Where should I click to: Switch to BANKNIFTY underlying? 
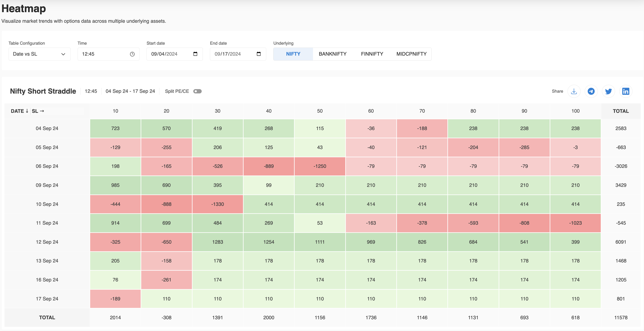click(x=333, y=54)
